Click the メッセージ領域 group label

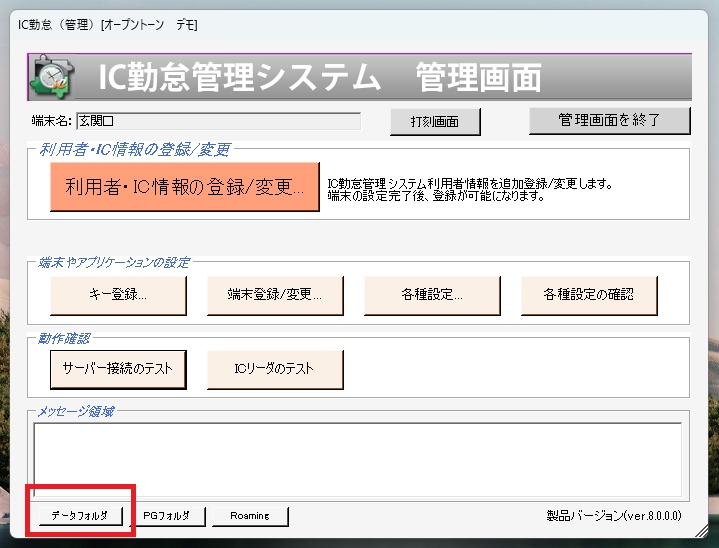75,412
